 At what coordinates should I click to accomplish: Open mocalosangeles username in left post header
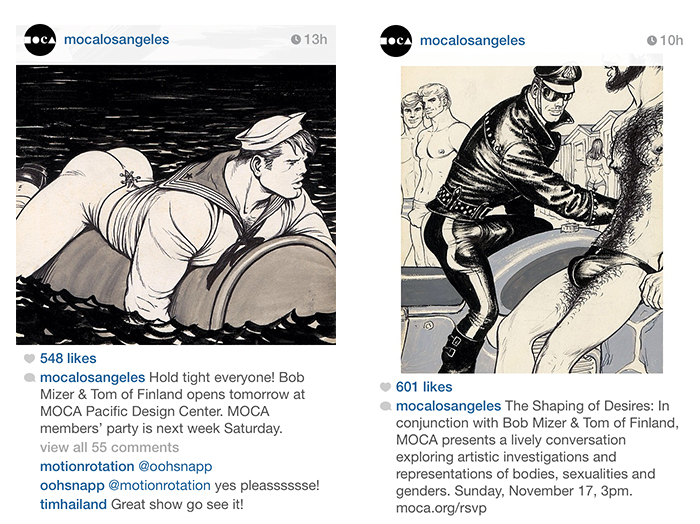tap(117, 40)
